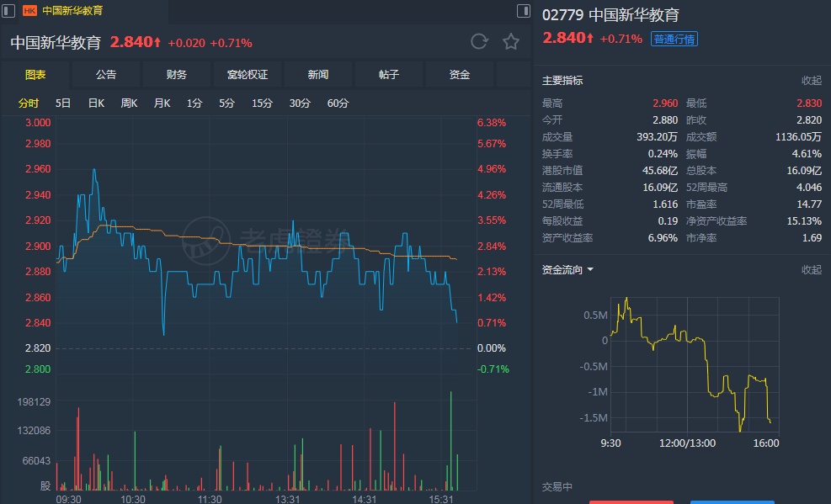Open the 中国新华教育 window tab
The width and height of the screenshot is (831, 504).
point(72,11)
